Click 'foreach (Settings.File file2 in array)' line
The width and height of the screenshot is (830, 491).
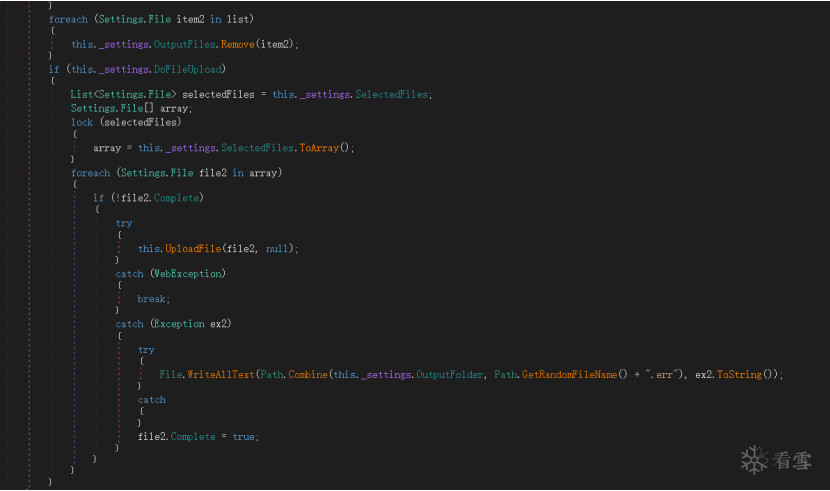(176, 173)
